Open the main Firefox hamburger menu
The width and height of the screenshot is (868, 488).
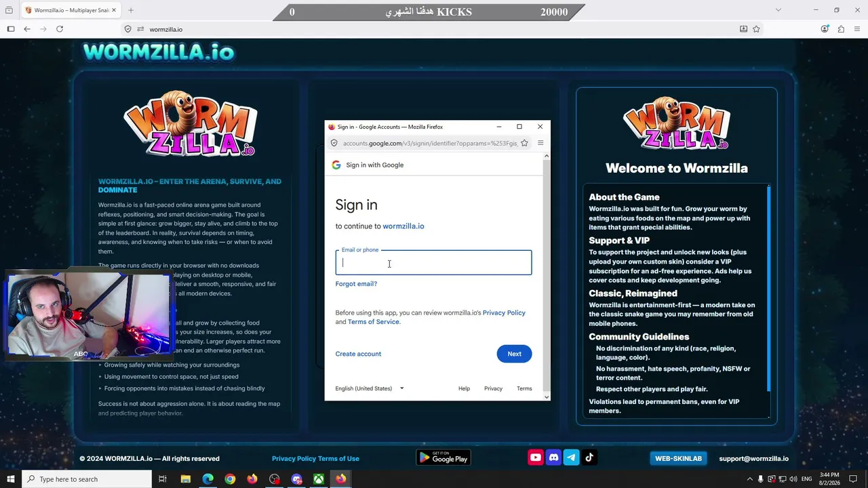[857, 29]
